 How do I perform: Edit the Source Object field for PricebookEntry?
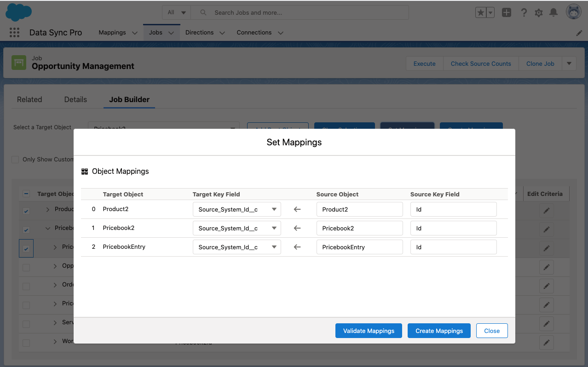pyautogui.click(x=359, y=247)
